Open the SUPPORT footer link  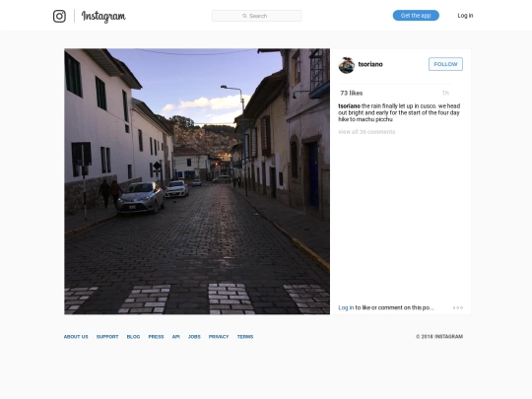[107, 337]
